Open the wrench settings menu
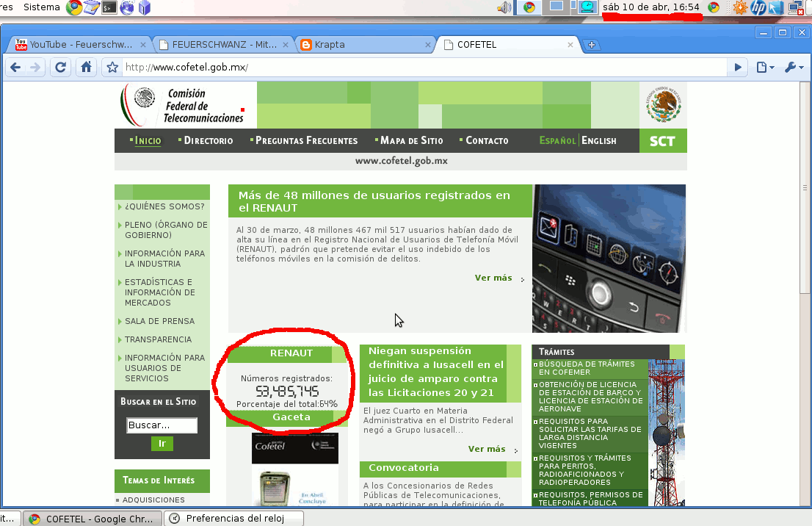The image size is (812, 526). point(794,67)
